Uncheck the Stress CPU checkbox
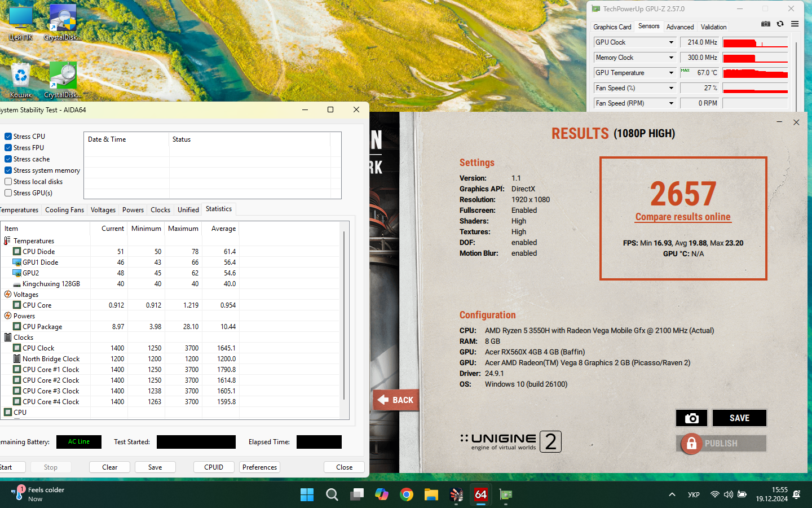Screen dimensions: 812x508 (x=8, y=137)
